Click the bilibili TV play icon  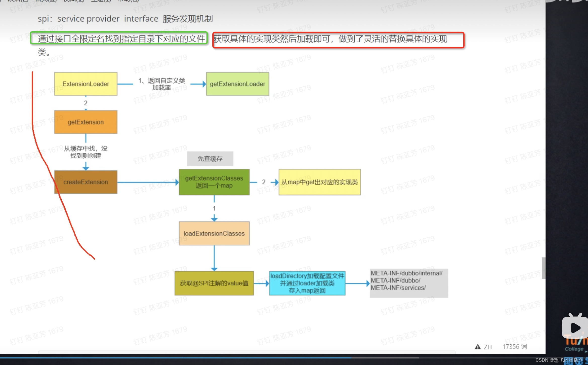coord(575,327)
